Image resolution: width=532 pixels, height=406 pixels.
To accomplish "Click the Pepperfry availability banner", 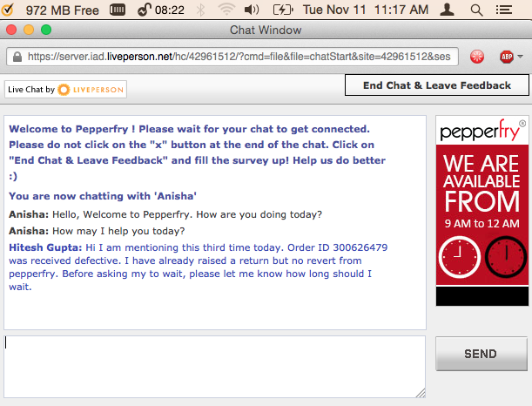I will 481,212.
